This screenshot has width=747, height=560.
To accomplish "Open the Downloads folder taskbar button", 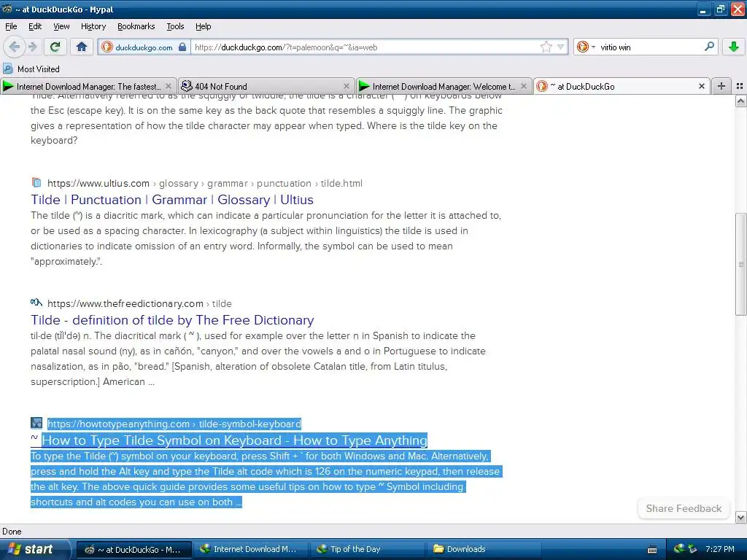I will (483, 549).
